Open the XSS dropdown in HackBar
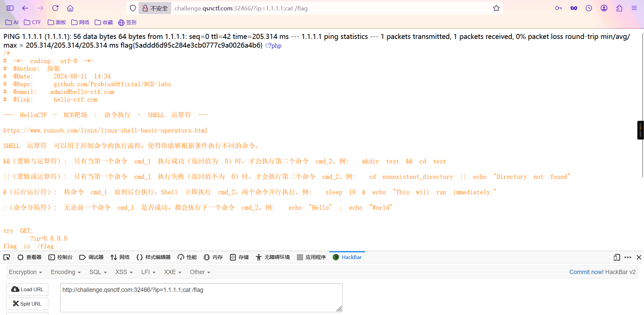The image size is (644, 315). tap(123, 272)
